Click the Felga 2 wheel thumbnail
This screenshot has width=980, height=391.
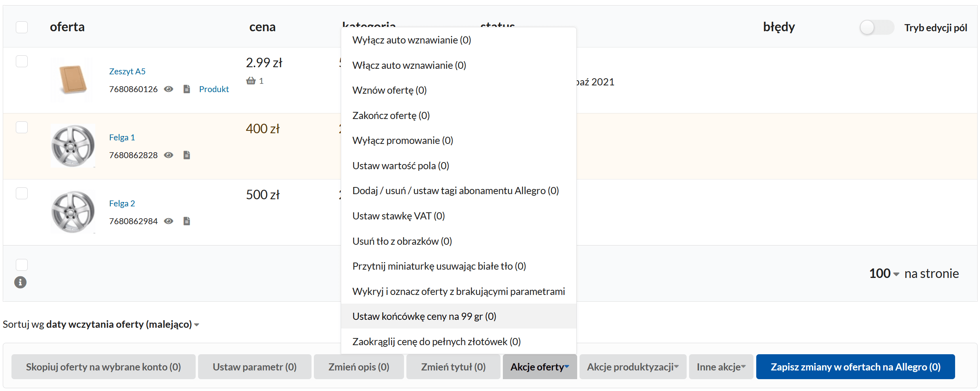click(73, 212)
